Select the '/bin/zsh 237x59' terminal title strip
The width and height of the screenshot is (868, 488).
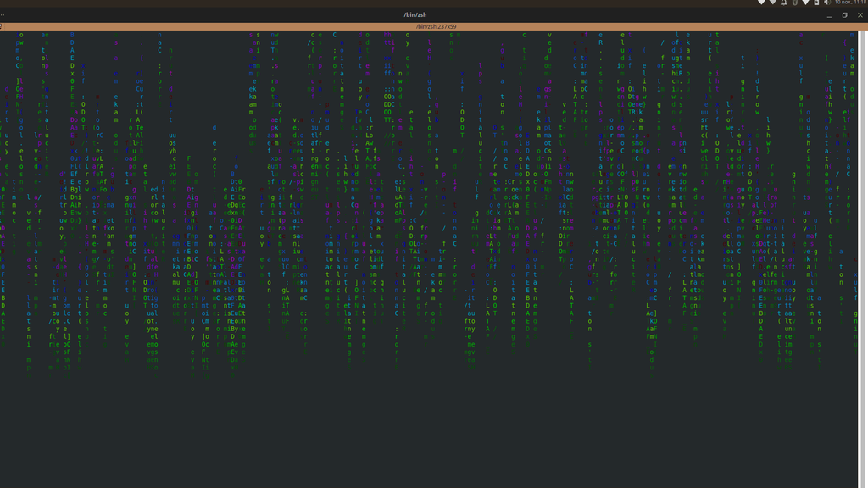click(x=436, y=26)
